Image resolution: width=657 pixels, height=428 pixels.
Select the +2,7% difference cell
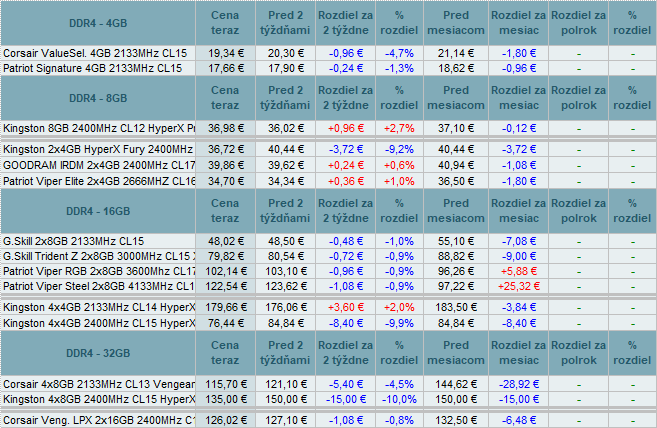399,128
